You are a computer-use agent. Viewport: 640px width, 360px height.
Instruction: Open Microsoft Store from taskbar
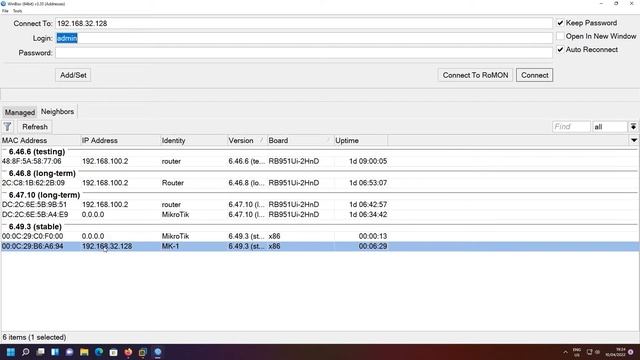point(113,352)
